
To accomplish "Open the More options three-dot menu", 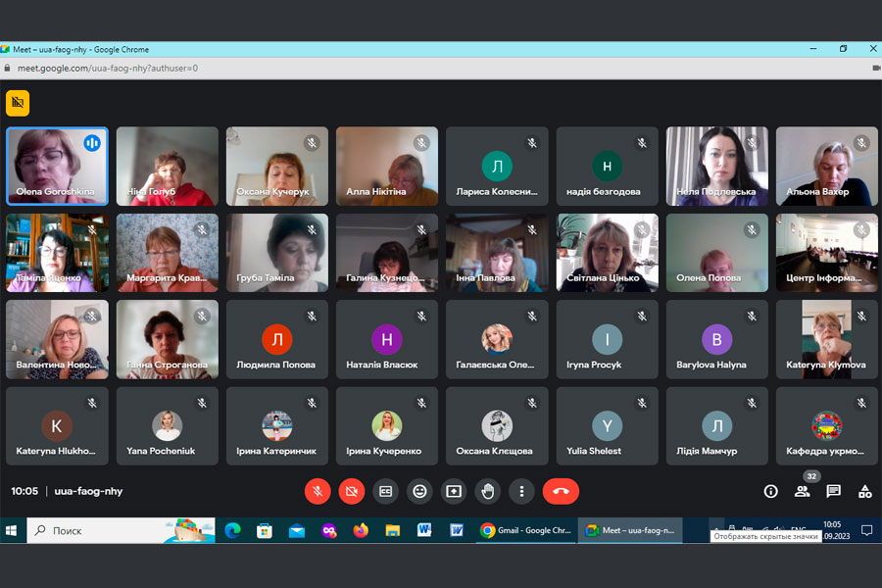I will point(521,491).
